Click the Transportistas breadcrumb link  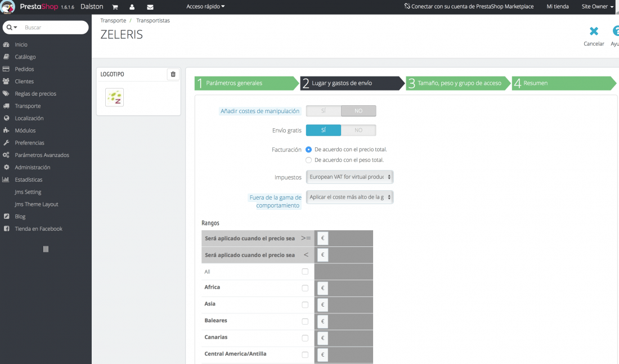[152, 20]
